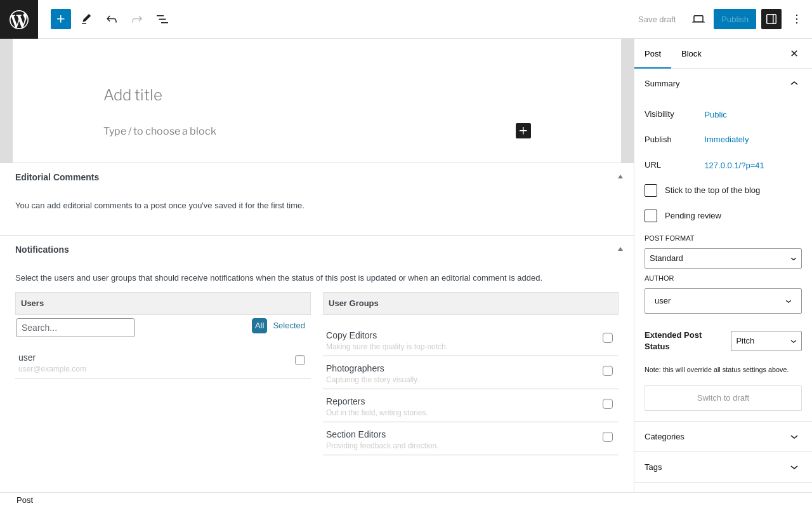Click the Photographers group name

[x=355, y=368]
